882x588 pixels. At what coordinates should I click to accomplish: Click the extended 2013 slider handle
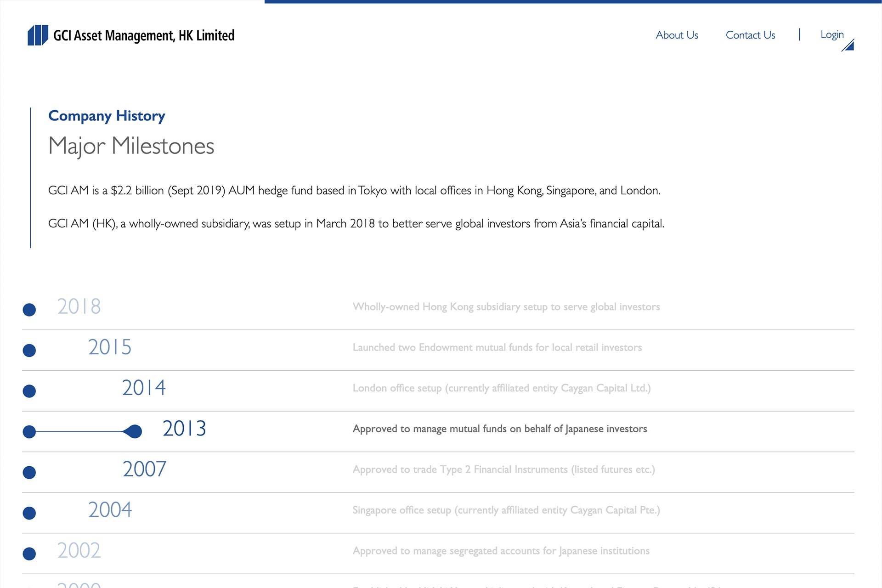tap(134, 431)
